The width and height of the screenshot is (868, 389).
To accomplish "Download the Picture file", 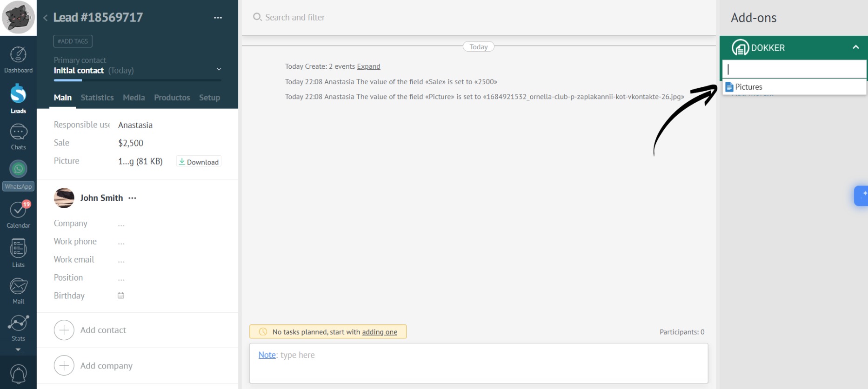I will point(199,162).
